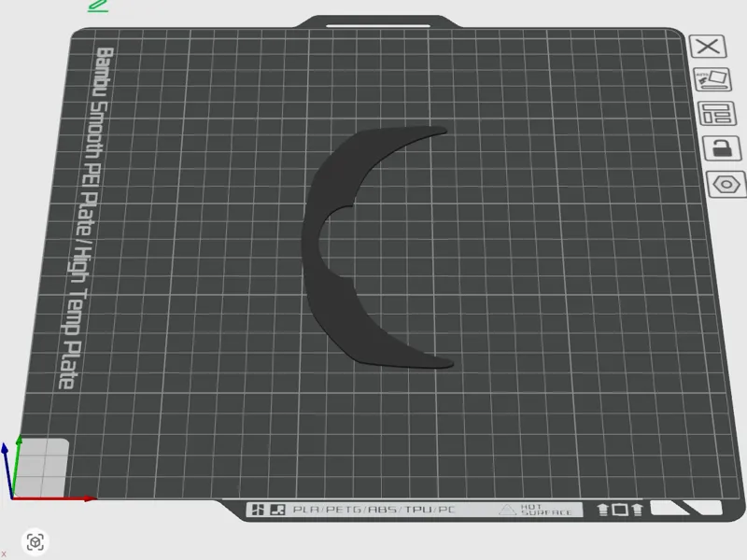Screen dimensions: 747x560
Task: Click the X icon to remove plate objects
Action: (708, 46)
